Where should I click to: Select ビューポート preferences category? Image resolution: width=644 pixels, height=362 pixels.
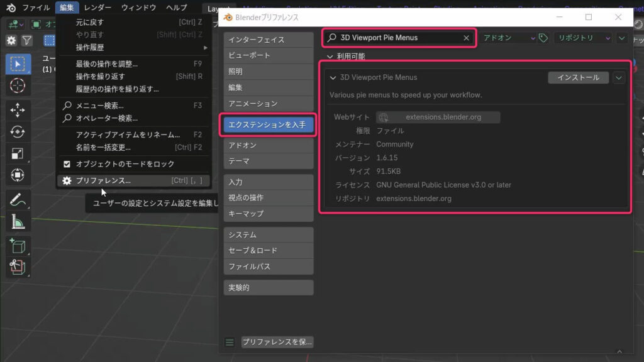tap(269, 55)
